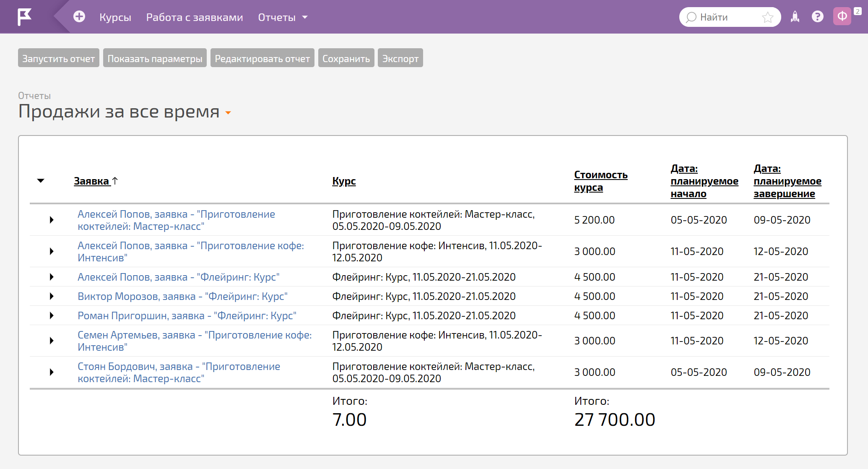Screen dimensions: 868x469
Task: Open Роман Пригоршин заявка link
Action: 187,315
